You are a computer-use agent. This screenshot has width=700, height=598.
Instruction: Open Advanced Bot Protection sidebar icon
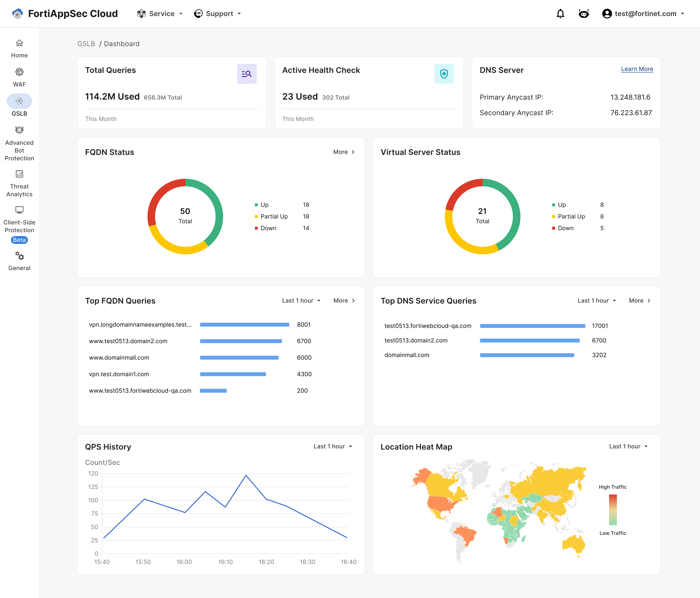(x=19, y=130)
